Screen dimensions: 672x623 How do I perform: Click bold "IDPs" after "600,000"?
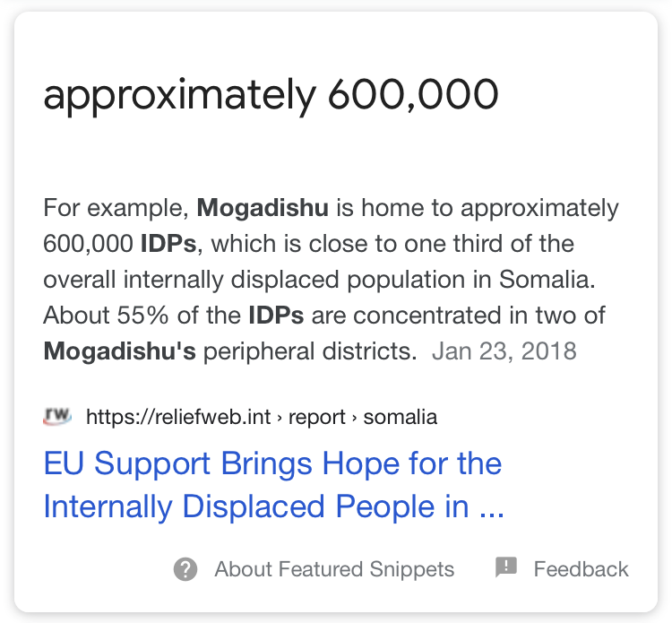click(x=168, y=244)
